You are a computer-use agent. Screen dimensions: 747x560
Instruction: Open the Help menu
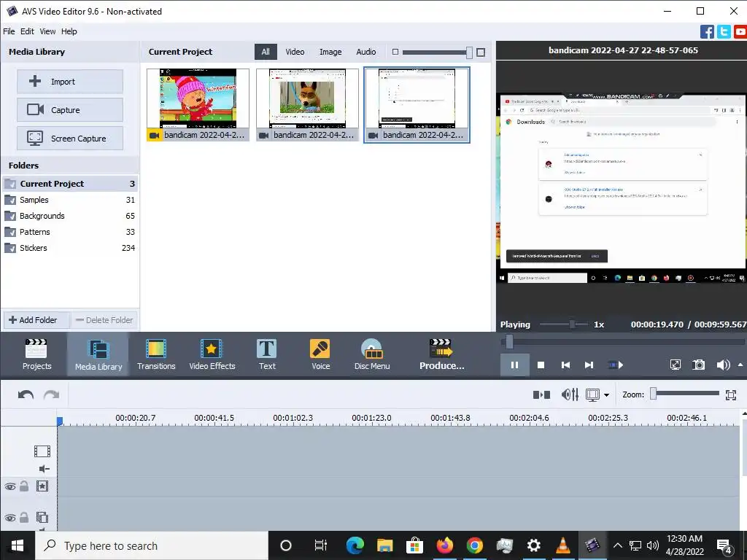pos(69,31)
